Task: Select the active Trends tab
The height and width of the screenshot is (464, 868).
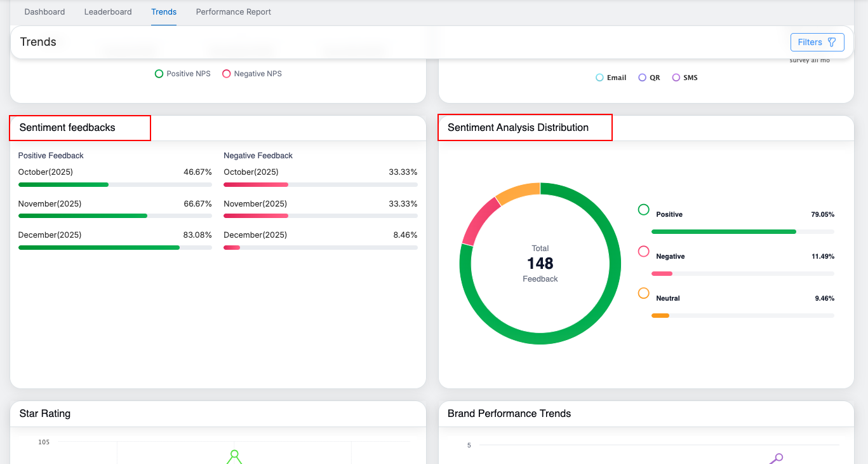Action: [164, 12]
